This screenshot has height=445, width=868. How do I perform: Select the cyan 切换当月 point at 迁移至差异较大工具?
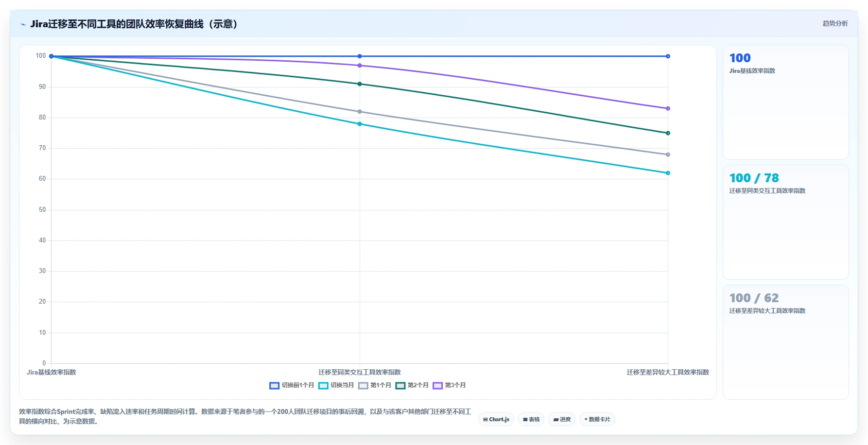click(x=668, y=173)
